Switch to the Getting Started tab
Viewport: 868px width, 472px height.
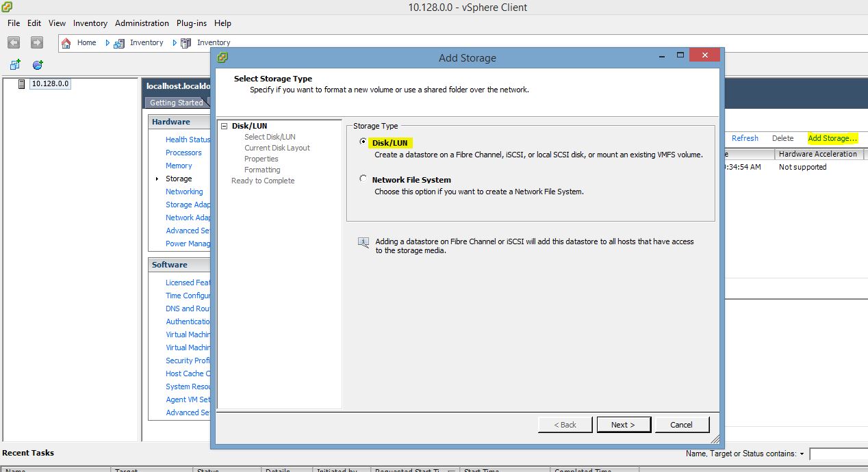pos(177,102)
